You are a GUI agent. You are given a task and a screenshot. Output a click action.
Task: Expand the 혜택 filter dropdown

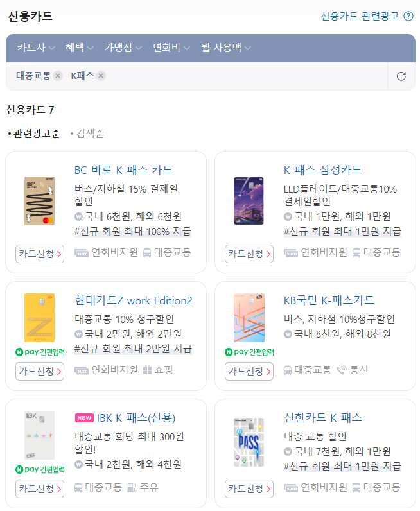point(79,48)
